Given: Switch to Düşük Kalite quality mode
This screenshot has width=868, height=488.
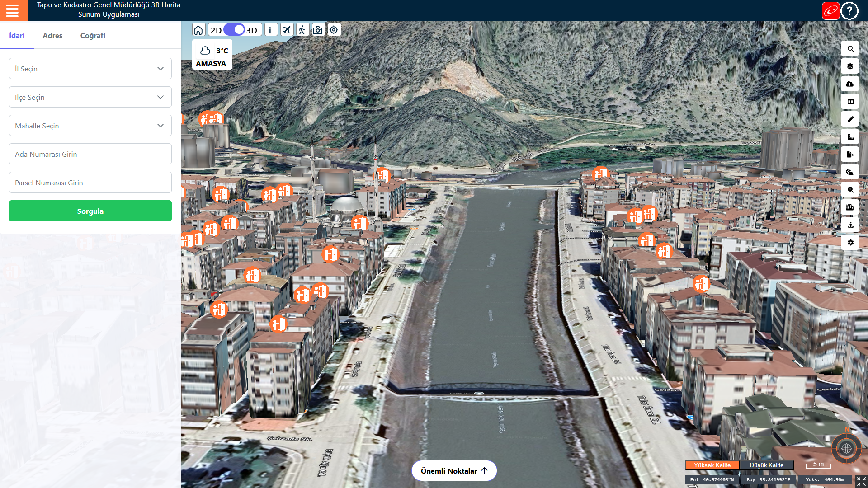Looking at the screenshot, I should click(x=766, y=465).
